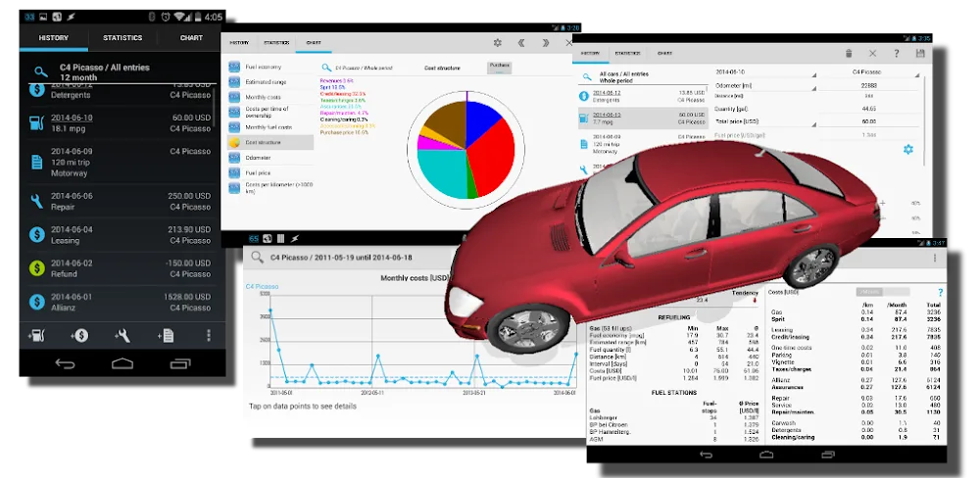Screen dimensions: 980x478
Task: Switch to the CHART tab
Action: pos(192,38)
